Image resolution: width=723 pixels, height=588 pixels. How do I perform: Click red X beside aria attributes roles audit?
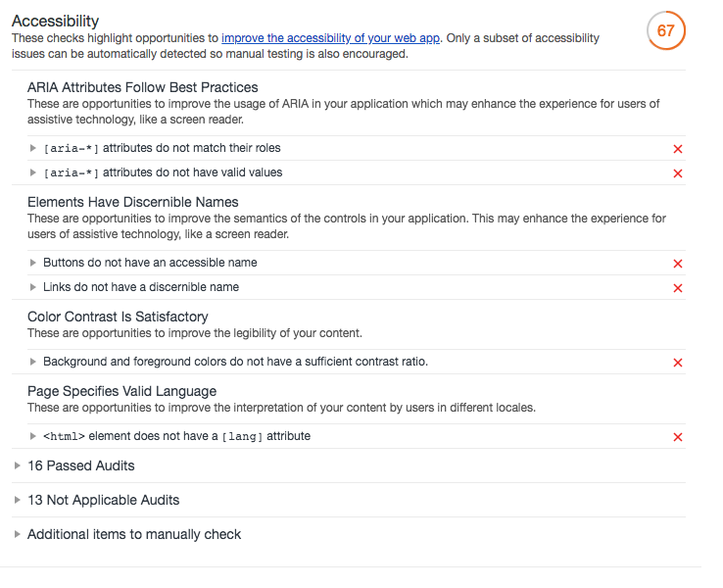[678, 149]
